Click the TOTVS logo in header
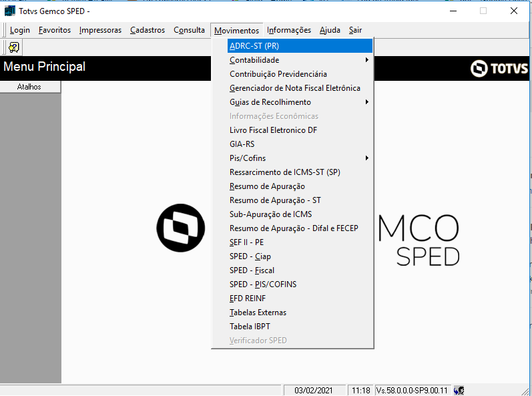The width and height of the screenshot is (532, 396). click(499, 69)
